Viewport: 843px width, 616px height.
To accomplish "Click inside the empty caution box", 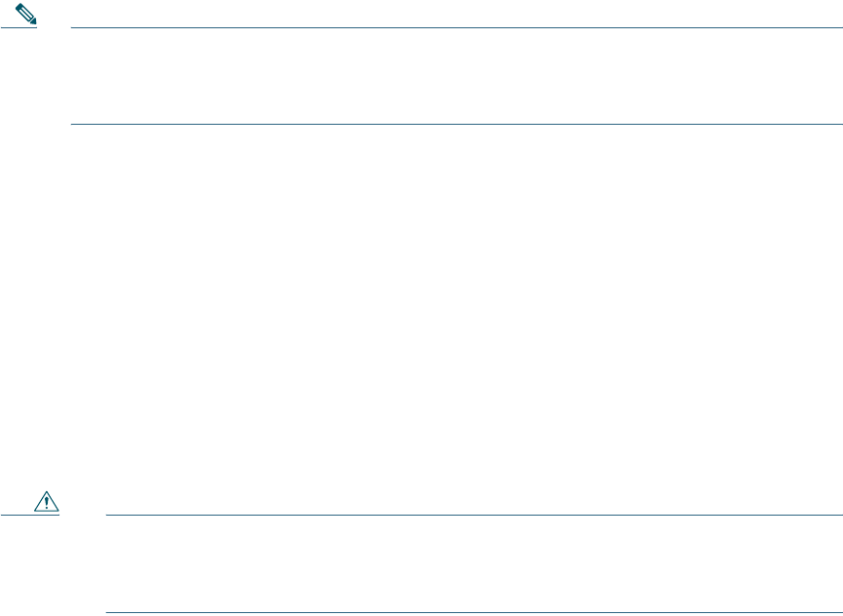I will click(474, 564).
